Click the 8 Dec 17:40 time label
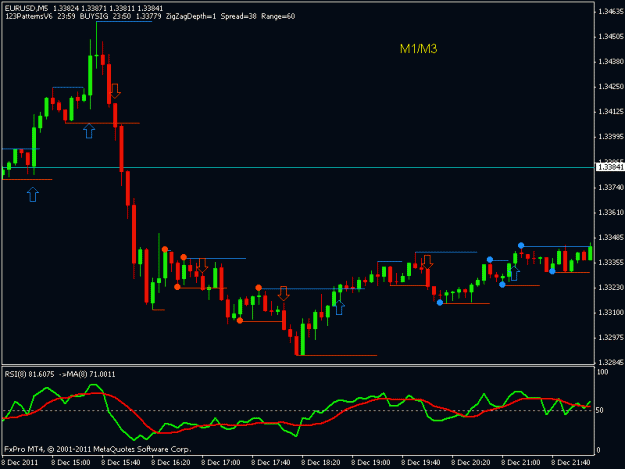625x469 pixels. (271, 463)
